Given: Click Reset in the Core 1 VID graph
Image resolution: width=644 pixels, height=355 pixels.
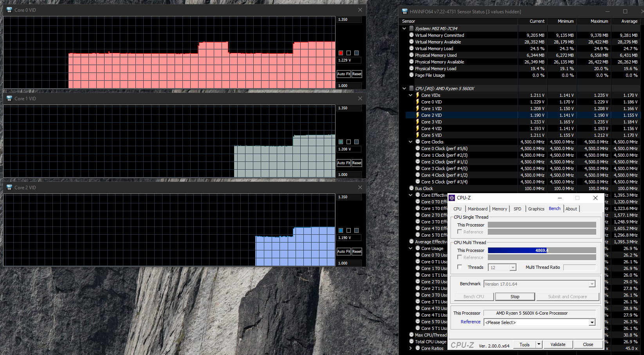Looking at the screenshot, I should [357, 163].
